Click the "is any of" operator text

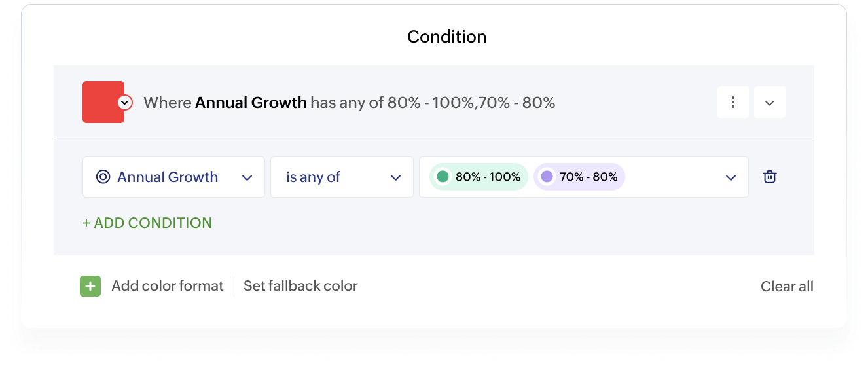click(x=314, y=177)
